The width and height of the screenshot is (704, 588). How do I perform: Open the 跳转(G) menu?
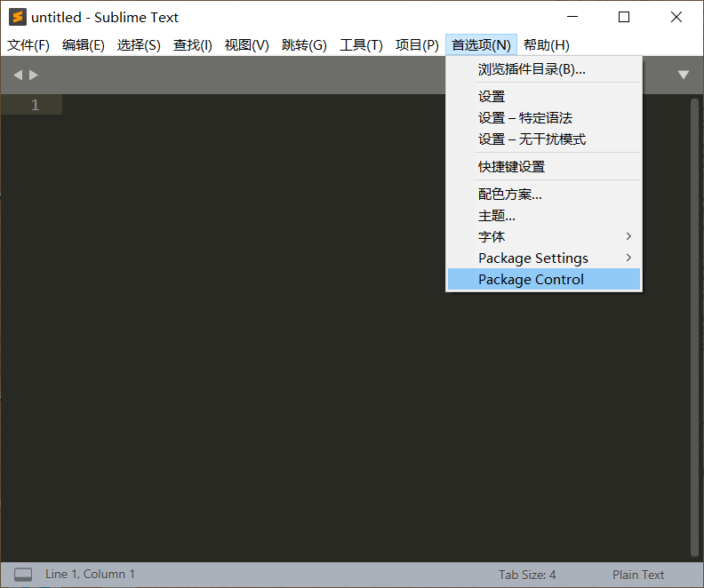point(304,45)
